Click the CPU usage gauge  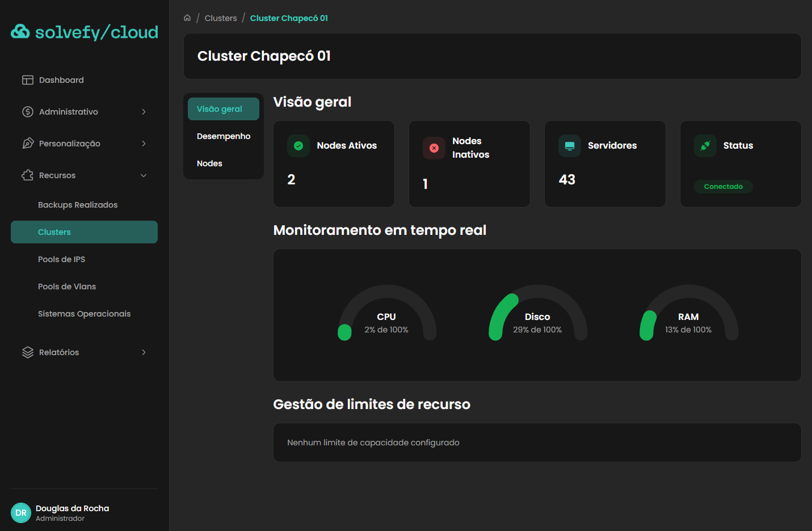(387, 313)
